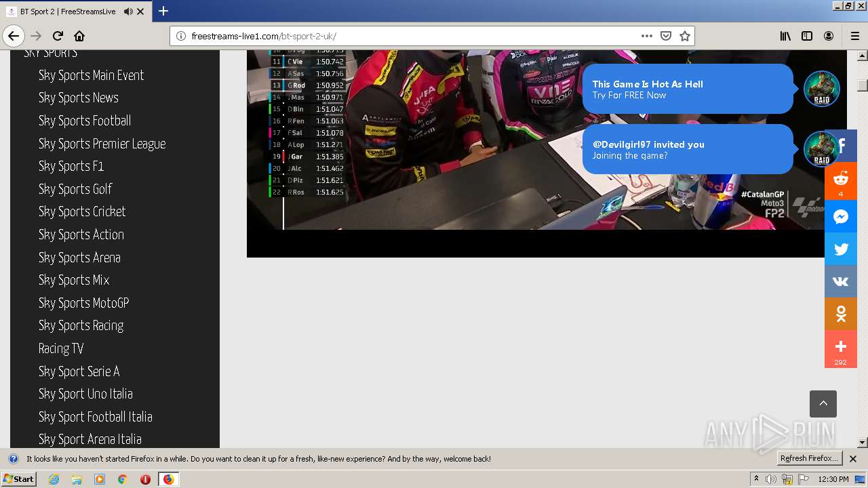Open Sky Sports Racing channel
The image size is (868, 488).
click(81, 325)
